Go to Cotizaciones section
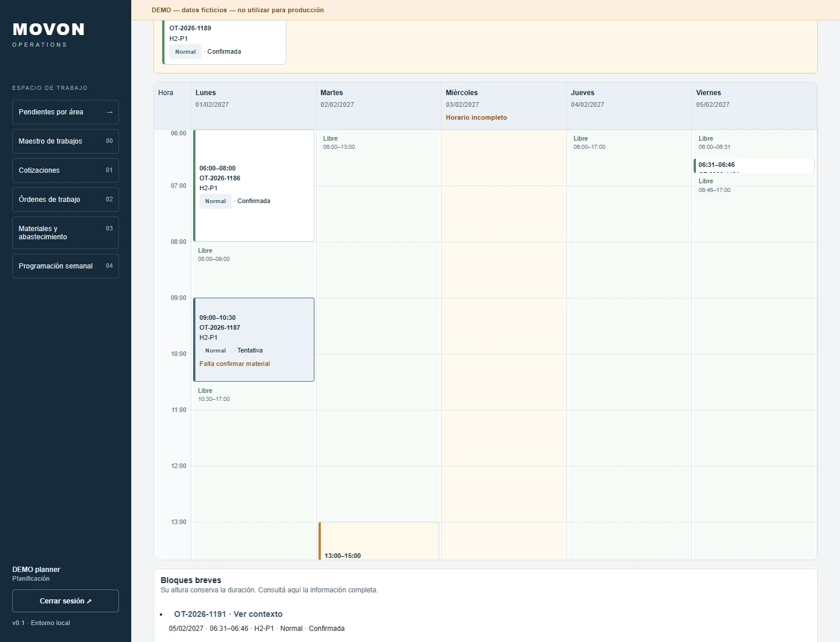This screenshot has height=642, width=840. pos(65,170)
